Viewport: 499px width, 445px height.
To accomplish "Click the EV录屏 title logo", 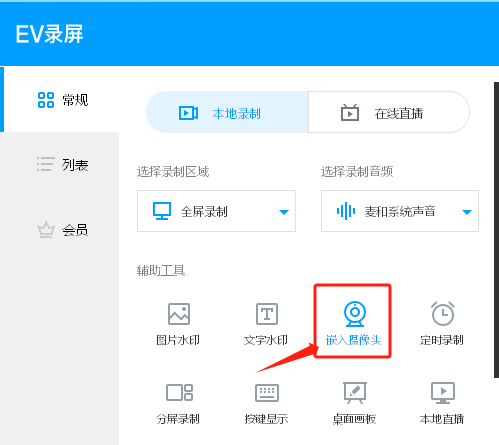I will tap(49, 34).
